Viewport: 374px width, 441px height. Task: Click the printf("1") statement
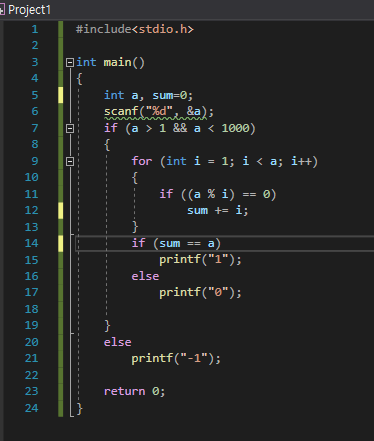point(200,260)
